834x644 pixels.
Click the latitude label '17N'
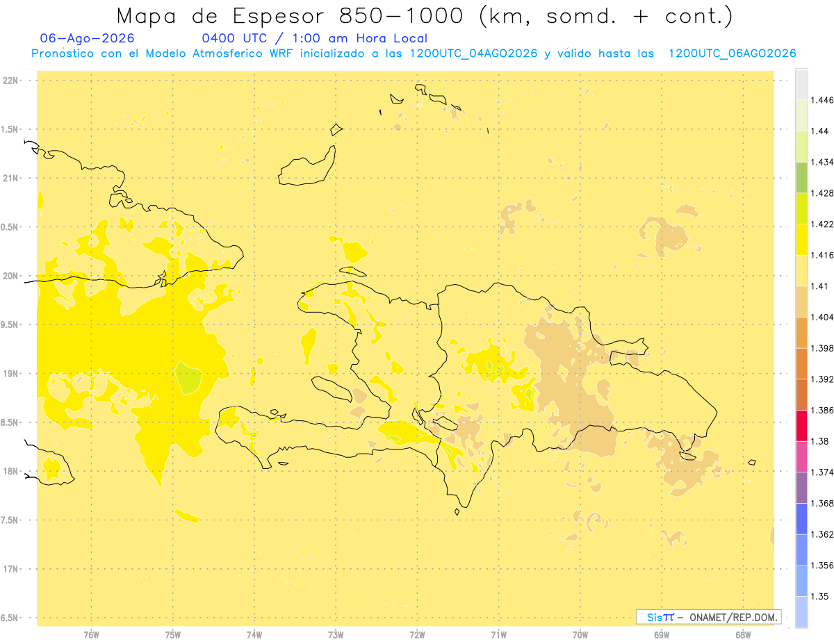(x=10, y=569)
